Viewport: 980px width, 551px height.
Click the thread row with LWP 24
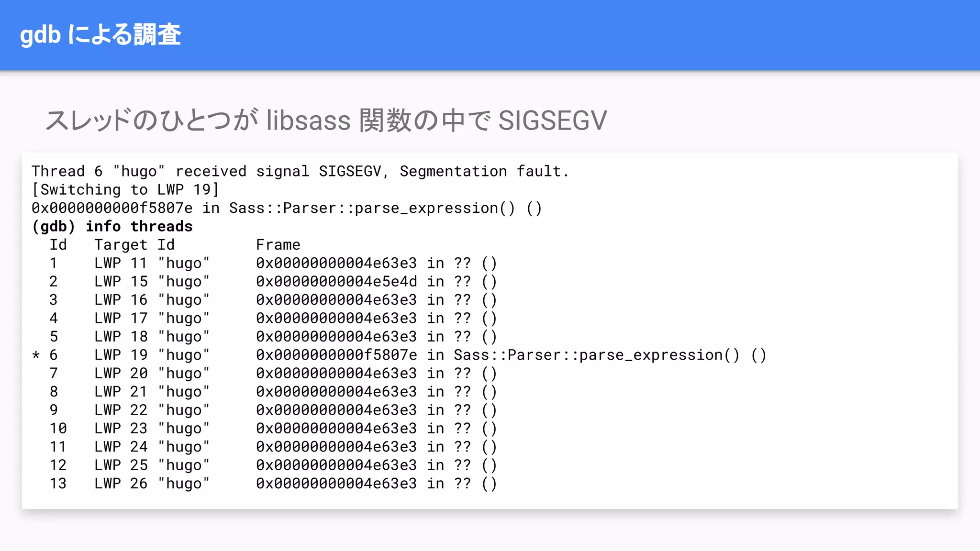click(273, 447)
